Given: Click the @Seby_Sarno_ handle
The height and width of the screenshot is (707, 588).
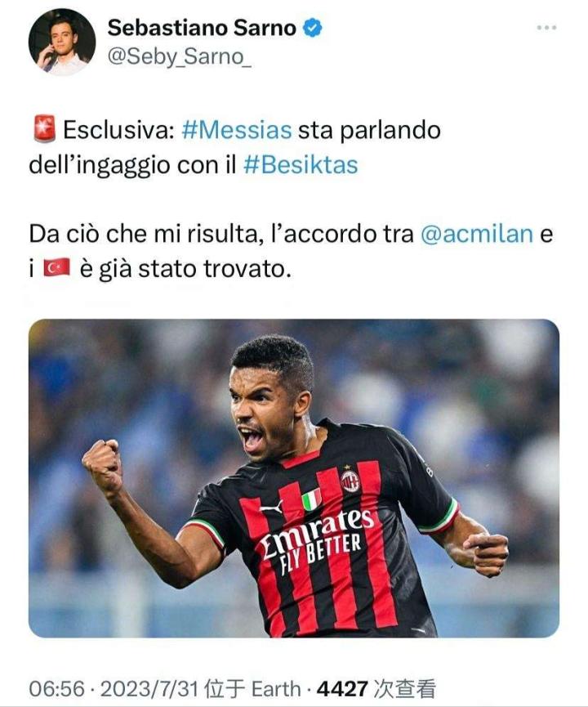Looking at the screenshot, I should tap(180, 57).
